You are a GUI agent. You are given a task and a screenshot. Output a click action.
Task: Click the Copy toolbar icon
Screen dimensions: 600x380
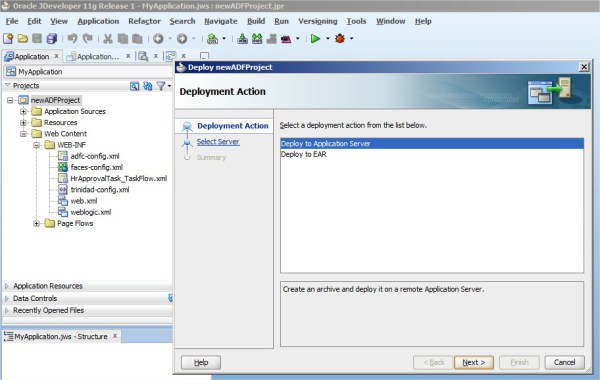pos(123,39)
